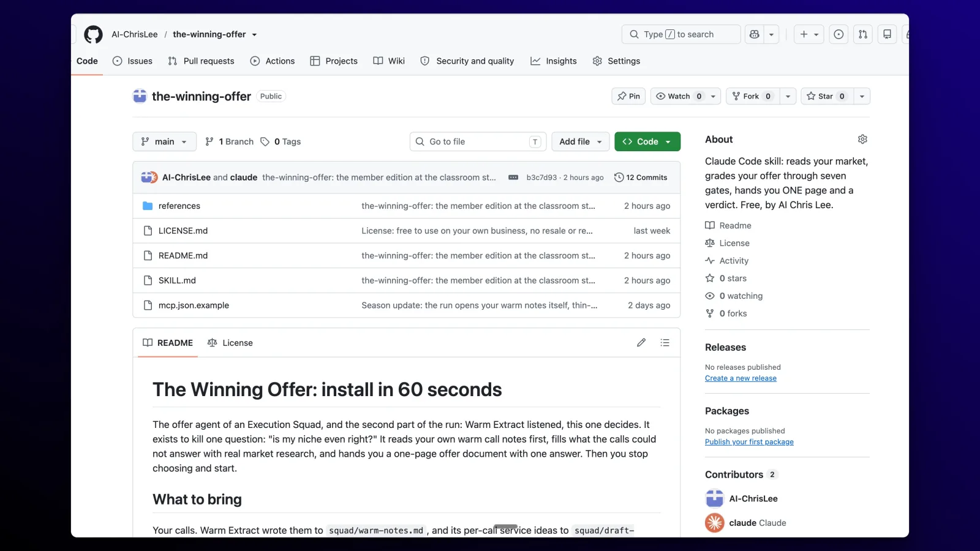The width and height of the screenshot is (980, 551).
Task: Click Publish your first package link
Action: pos(749,442)
